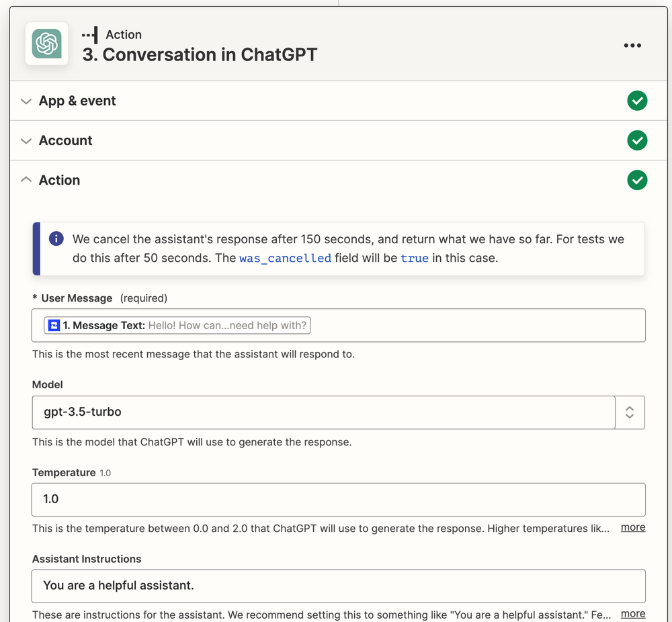672x622 pixels.
Task: Click the true code link
Action: pos(415,257)
